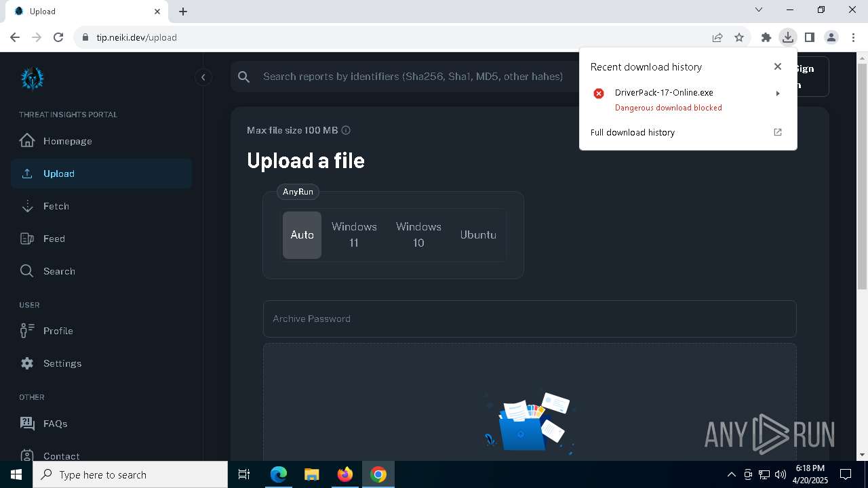The height and width of the screenshot is (488, 868).
Task: Click the address bar URL
Action: pyautogui.click(x=136, y=37)
